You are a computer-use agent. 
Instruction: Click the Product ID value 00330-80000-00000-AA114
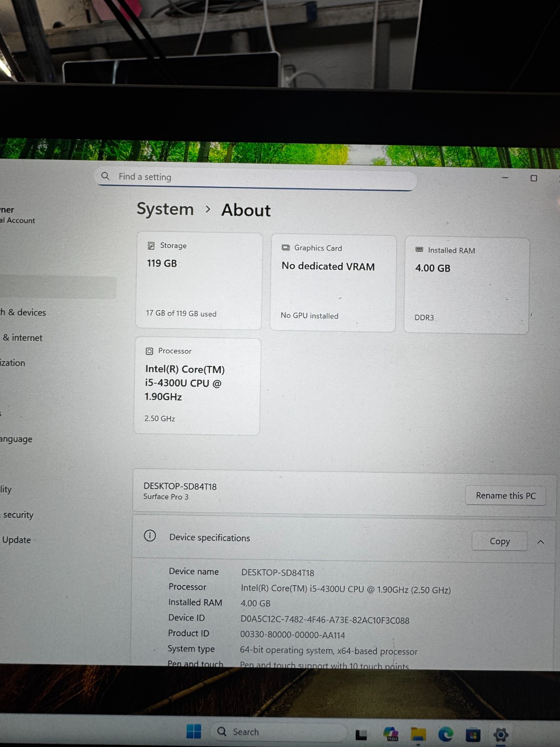coord(293,635)
